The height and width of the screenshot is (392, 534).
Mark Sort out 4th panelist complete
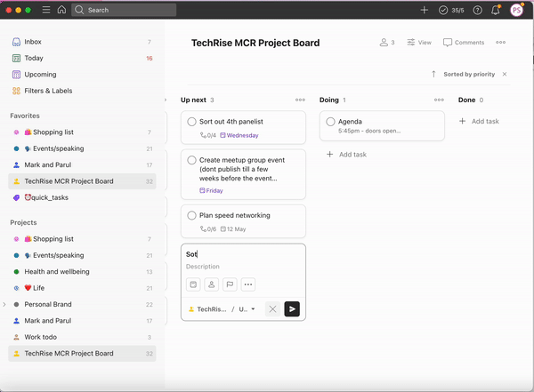click(x=191, y=122)
